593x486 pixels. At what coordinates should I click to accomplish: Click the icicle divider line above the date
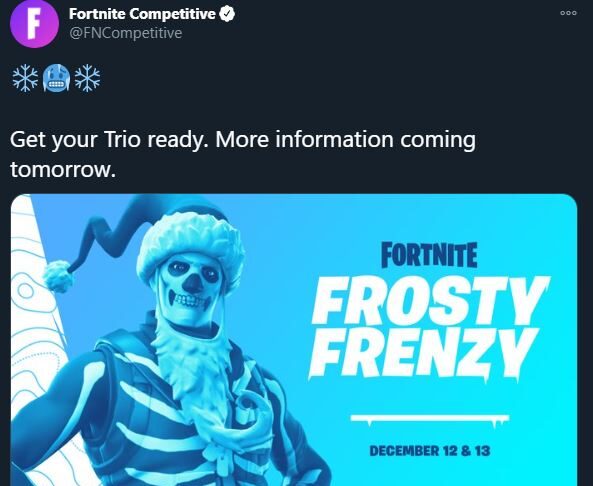430,419
